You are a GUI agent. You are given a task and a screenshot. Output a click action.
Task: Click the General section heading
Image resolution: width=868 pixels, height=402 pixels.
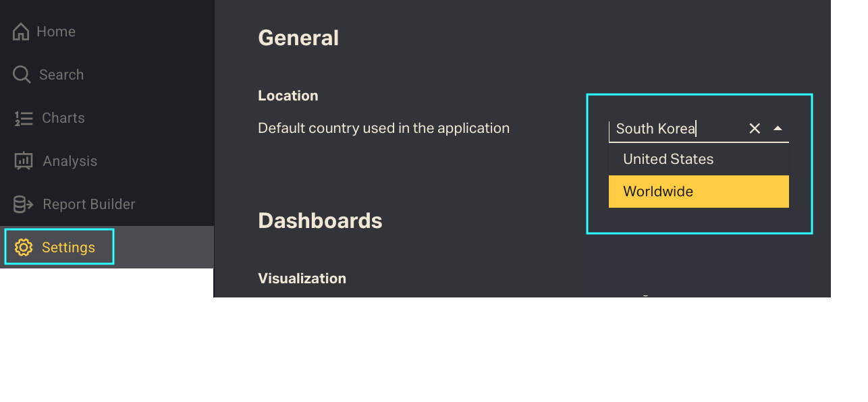point(298,38)
